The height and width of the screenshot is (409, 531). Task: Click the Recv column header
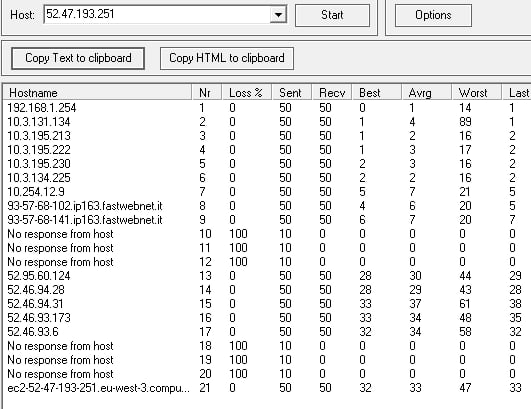(x=332, y=93)
